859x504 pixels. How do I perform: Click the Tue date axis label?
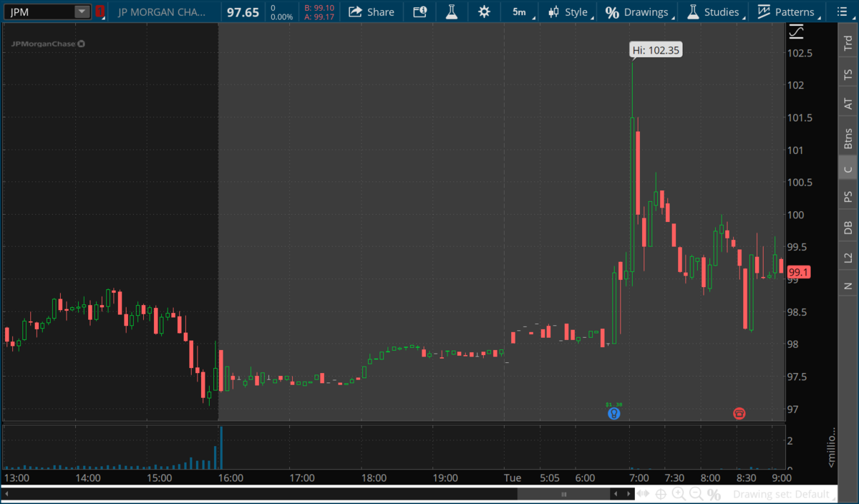(x=512, y=478)
